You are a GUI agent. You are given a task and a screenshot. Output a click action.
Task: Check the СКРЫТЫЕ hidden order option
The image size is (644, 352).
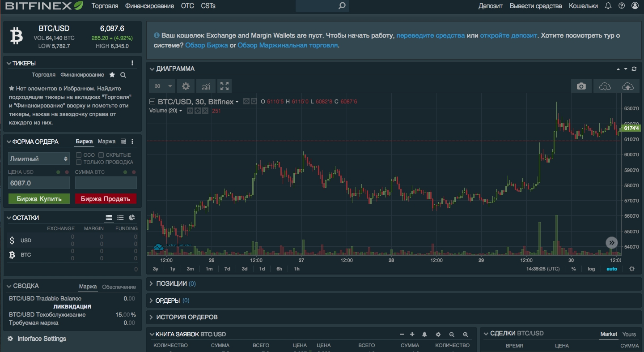tap(101, 155)
